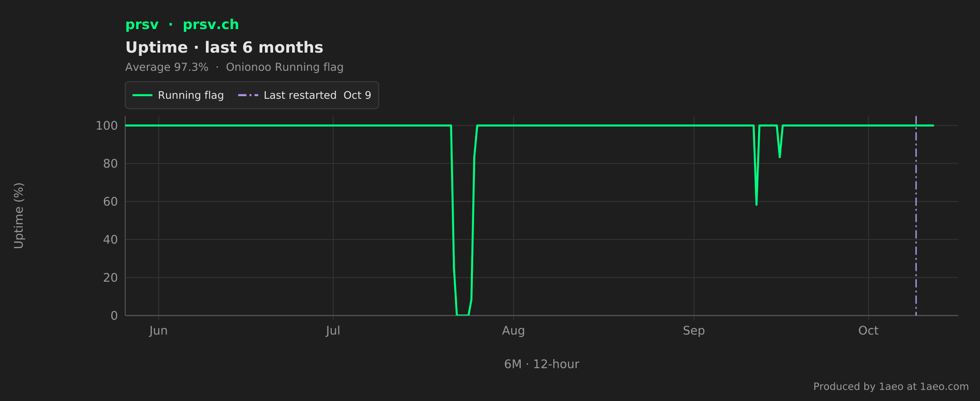Click the "60" y-axis tick label
This screenshot has width=980, height=401.
[x=110, y=201]
